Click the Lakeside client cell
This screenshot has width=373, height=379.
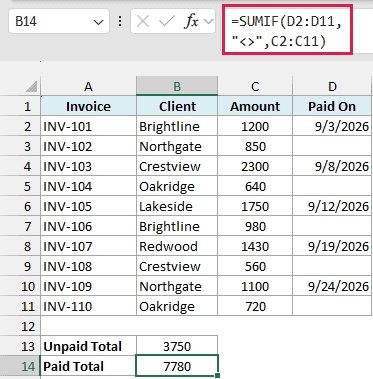[x=177, y=206]
